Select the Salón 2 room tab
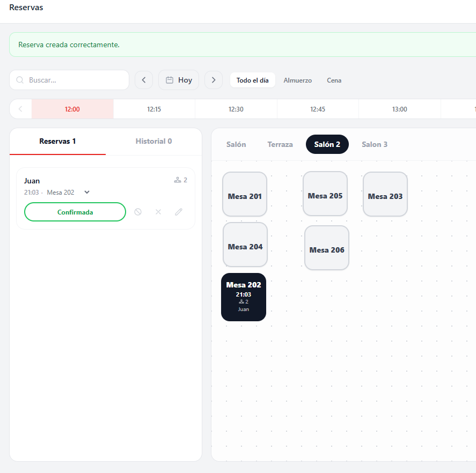Image resolution: width=476 pixels, height=473 pixels. point(327,144)
